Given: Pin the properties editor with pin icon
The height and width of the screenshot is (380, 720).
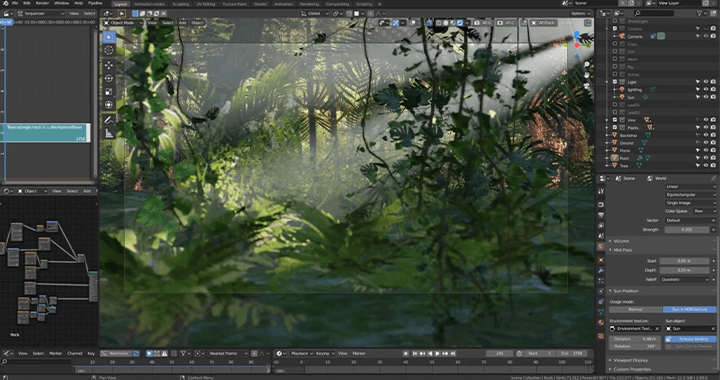Looking at the screenshot, I should 713,178.
